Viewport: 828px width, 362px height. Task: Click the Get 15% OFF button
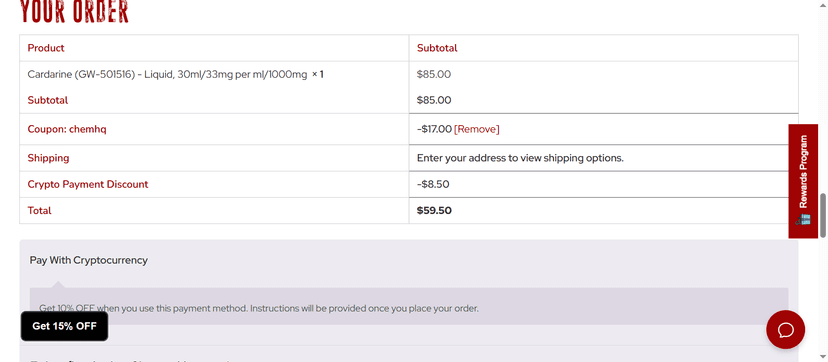(x=64, y=326)
